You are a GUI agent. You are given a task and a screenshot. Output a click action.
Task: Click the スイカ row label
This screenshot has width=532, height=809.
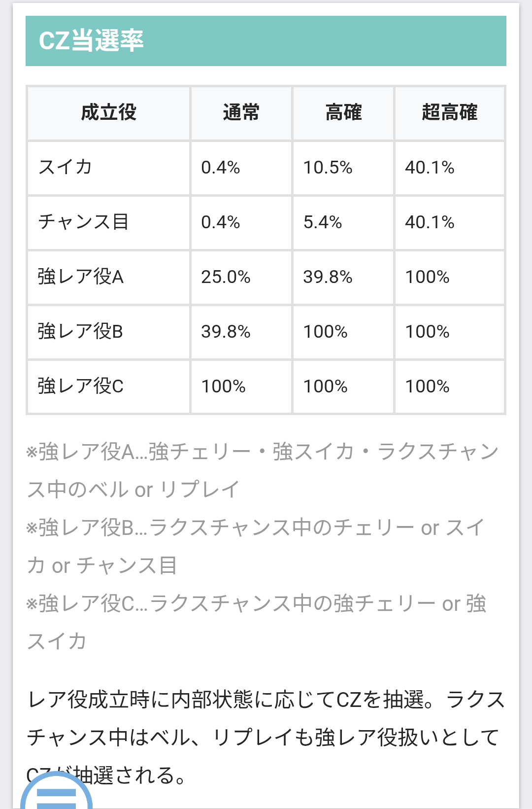[66, 168]
